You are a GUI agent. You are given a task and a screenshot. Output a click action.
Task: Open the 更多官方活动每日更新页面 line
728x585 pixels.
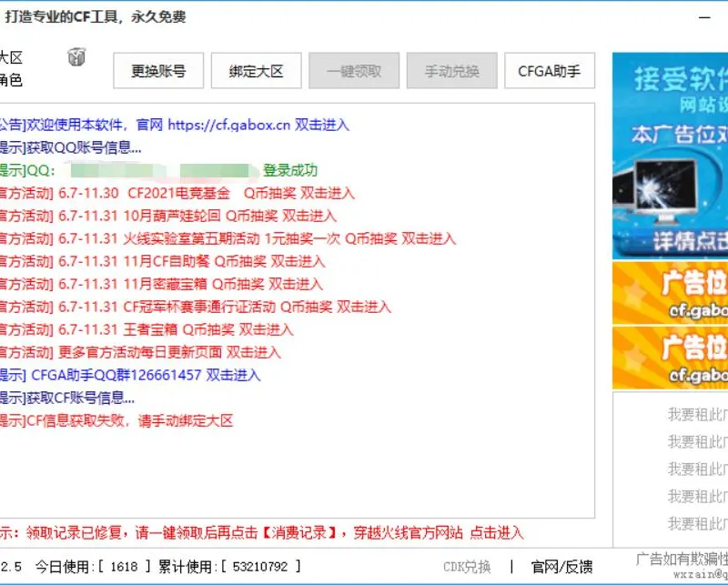(140, 352)
